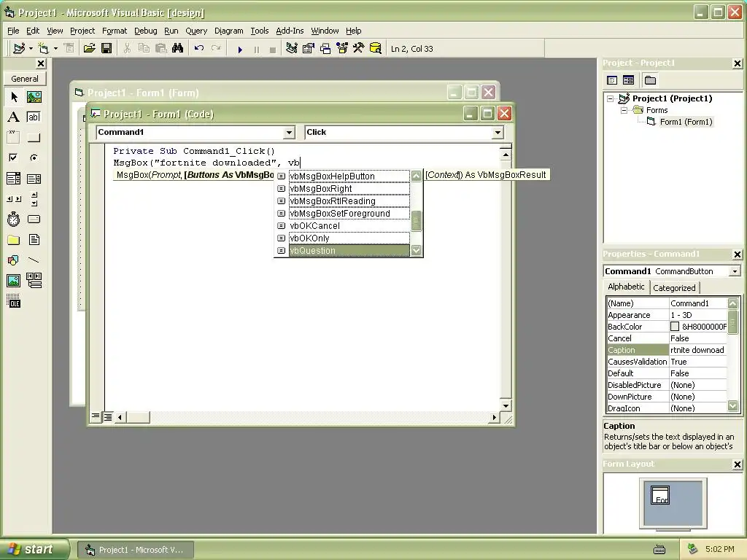Click the Find binoculars icon
Screen dimensions: 747x560
[178, 49]
